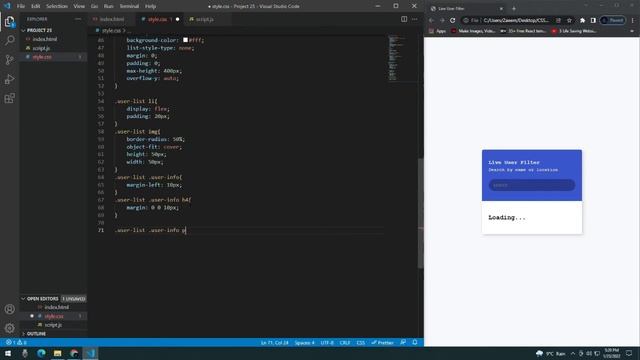Select index.html under Open Editors

click(57, 307)
